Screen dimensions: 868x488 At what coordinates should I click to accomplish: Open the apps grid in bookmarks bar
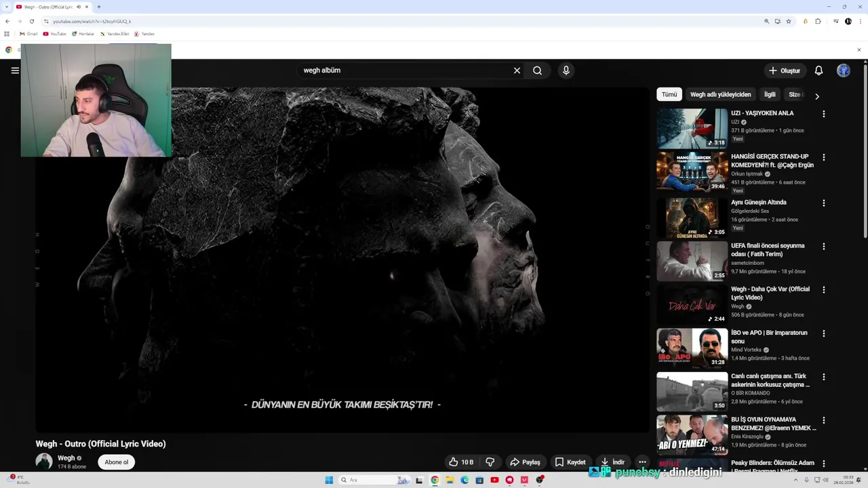(x=7, y=34)
